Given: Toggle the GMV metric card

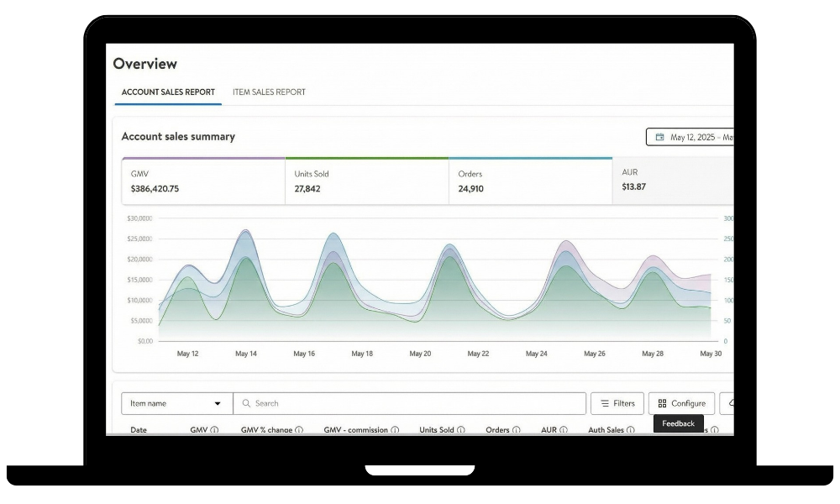Looking at the screenshot, I should [x=203, y=181].
